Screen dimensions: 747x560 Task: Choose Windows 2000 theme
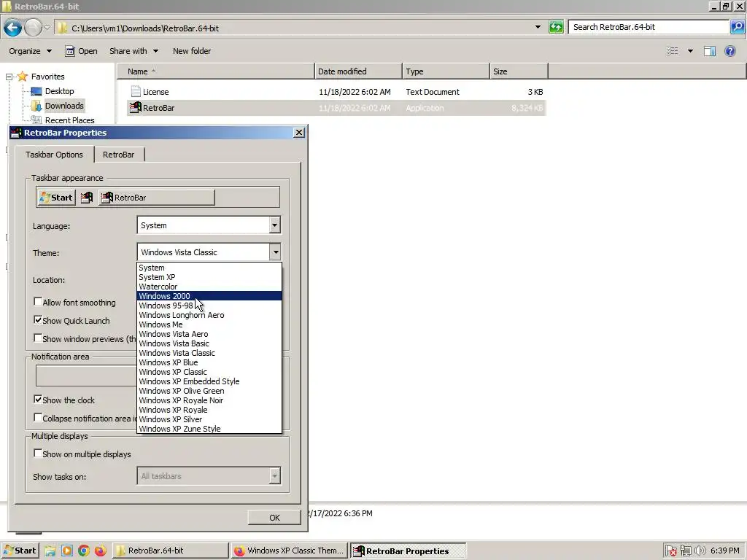click(x=209, y=296)
